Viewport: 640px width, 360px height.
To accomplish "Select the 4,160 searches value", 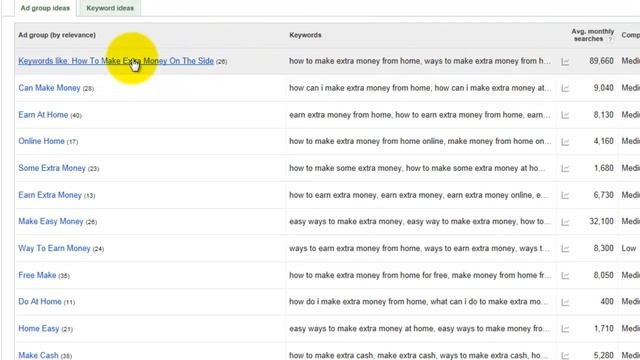I will (603, 141).
